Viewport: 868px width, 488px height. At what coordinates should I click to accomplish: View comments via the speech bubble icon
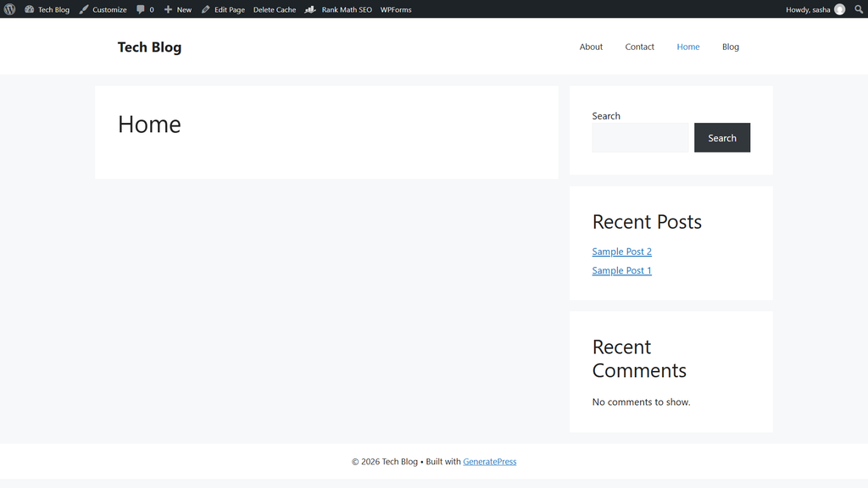click(x=141, y=9)
